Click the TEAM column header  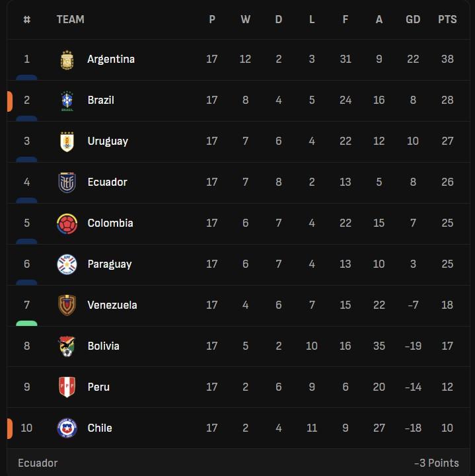pos(71,19)
